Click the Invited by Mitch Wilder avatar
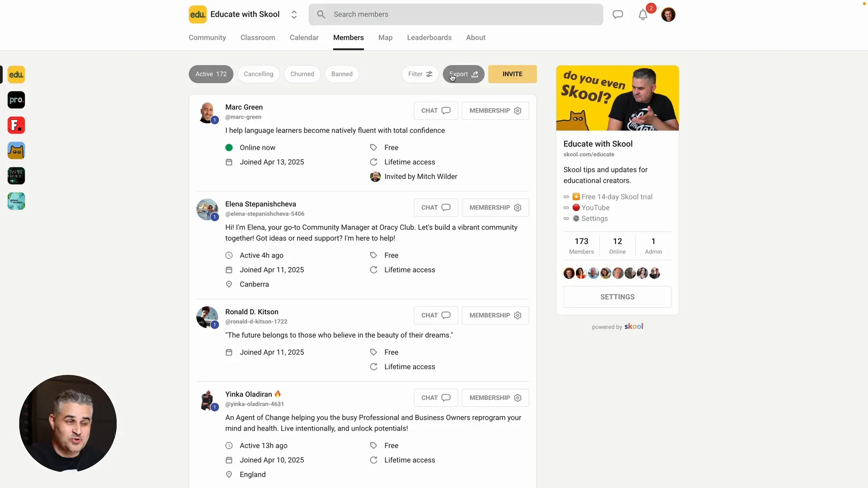 [375, 177]
